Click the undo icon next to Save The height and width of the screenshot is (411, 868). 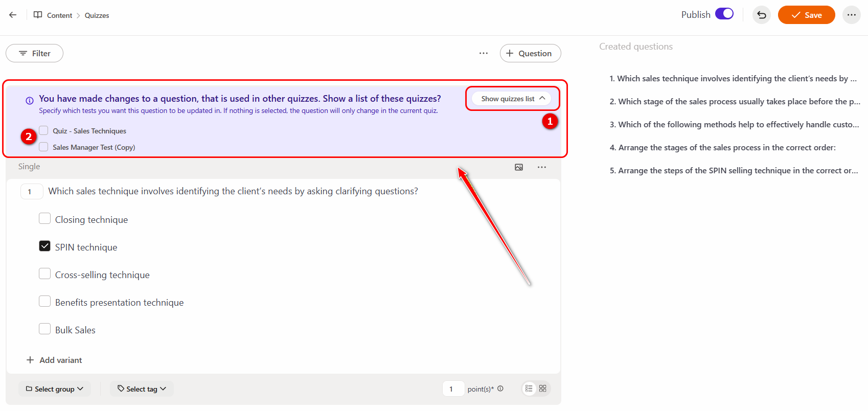click(x=761, y=15)
